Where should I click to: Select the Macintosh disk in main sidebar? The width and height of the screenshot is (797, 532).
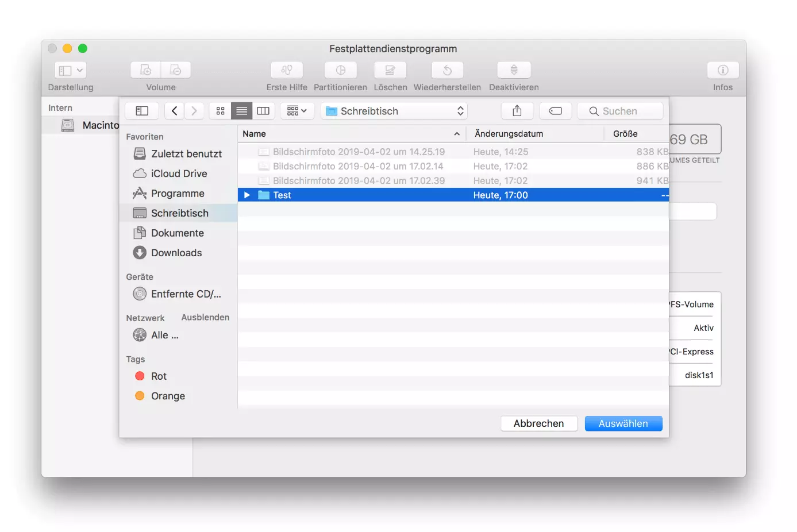tap(80, 125)
